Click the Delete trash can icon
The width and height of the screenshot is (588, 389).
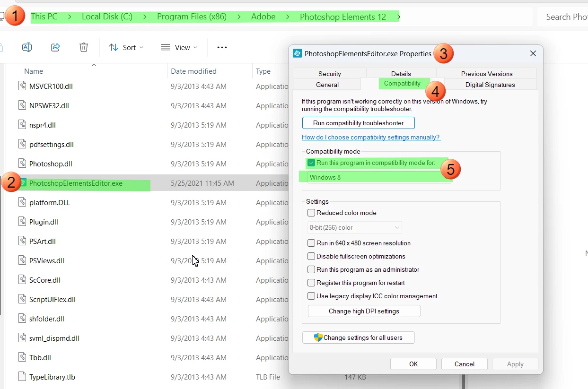84,47
